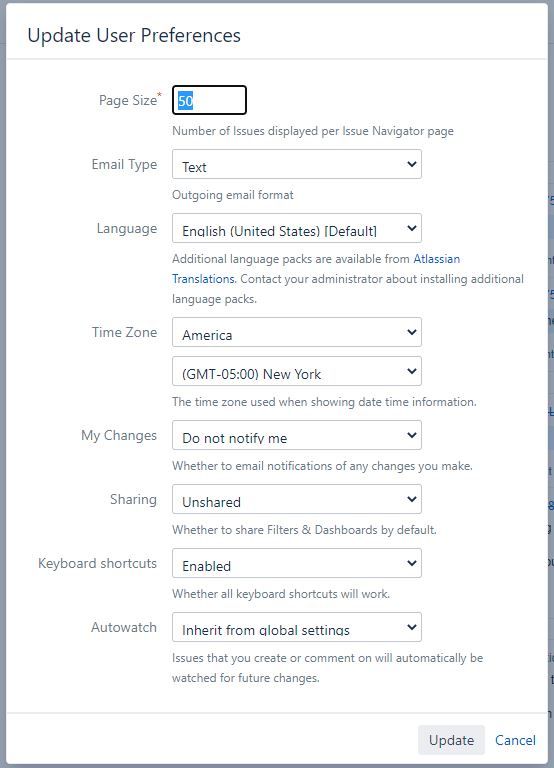Open the Time Zone region dropdown showing America

pos(296,332)
